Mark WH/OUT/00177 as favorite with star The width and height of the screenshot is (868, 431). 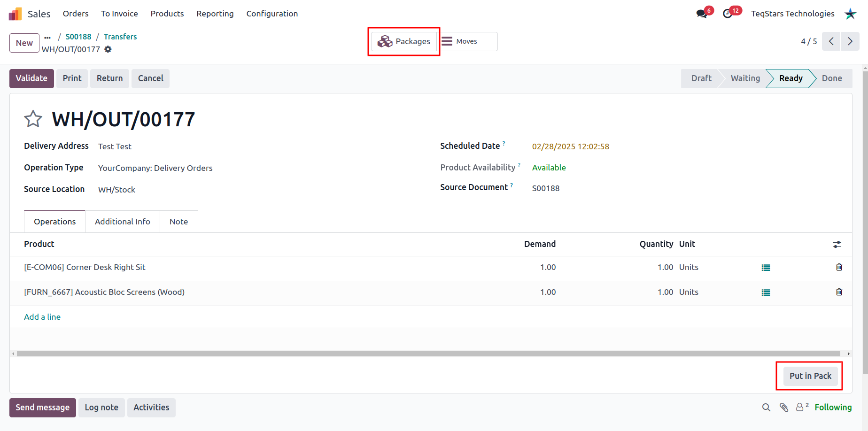coord(33,119)
